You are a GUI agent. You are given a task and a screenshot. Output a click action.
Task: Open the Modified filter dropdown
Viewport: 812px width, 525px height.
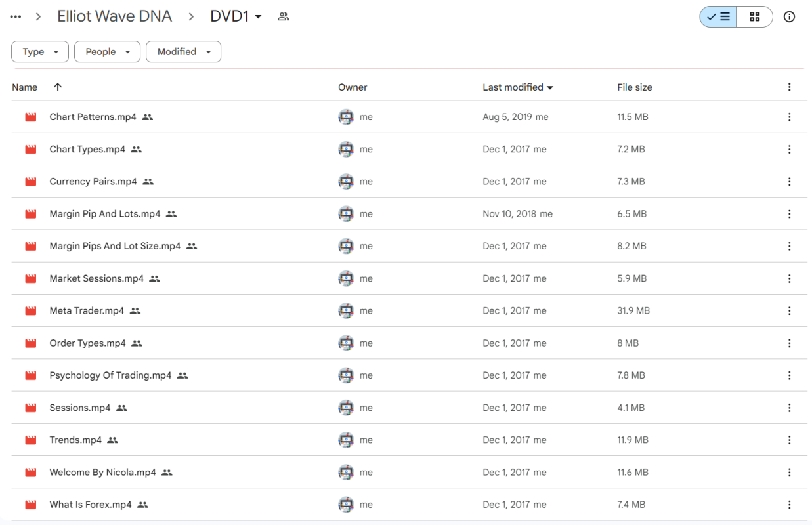[x=183, y=52]
